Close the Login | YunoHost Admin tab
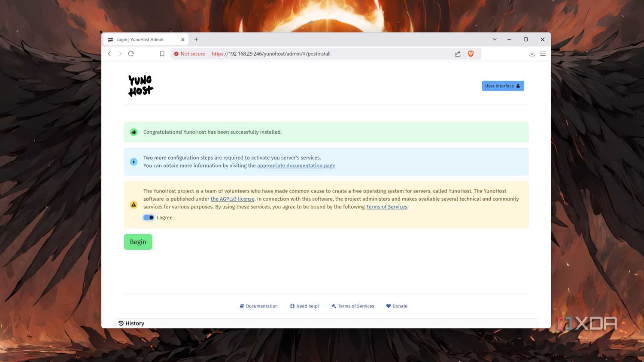 click(x=182, y=39)
